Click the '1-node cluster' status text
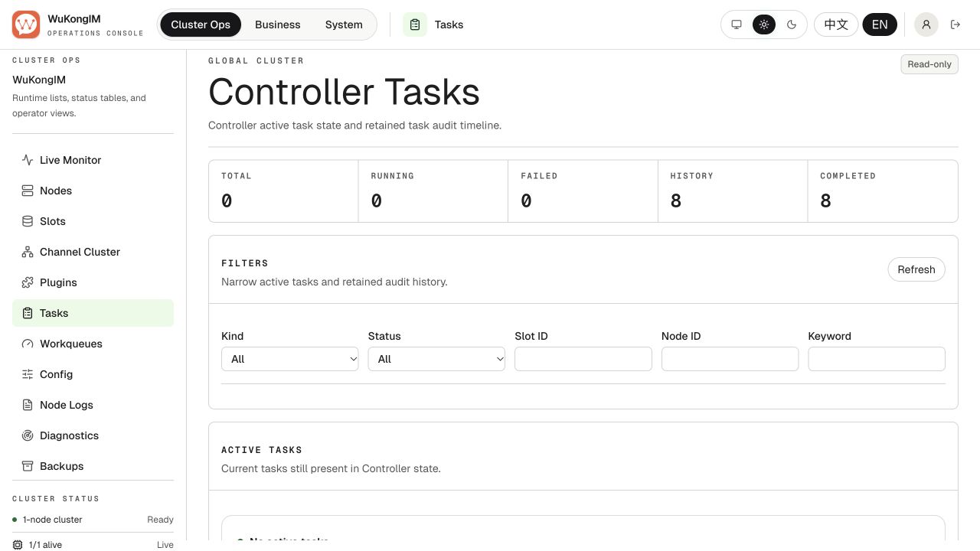 pos(52,520)
